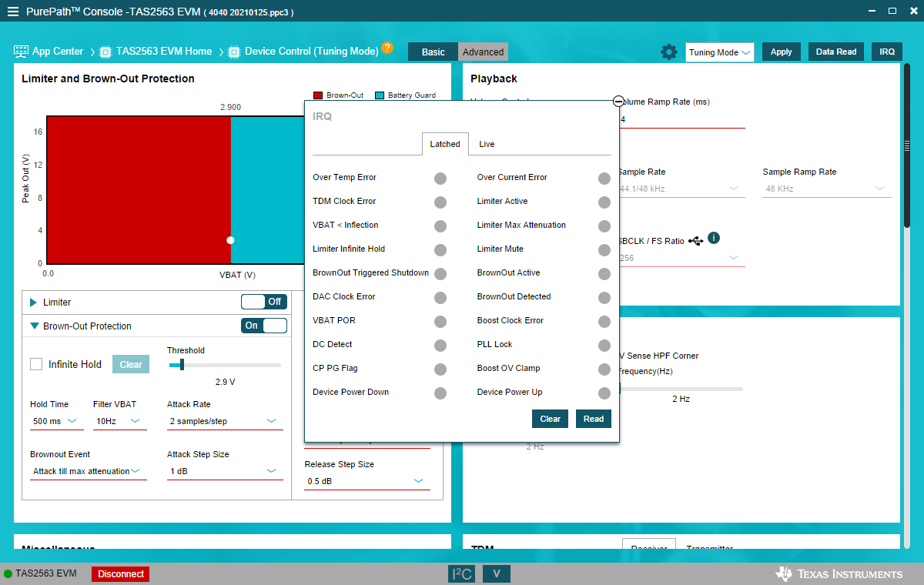Open the Tuning Mode dropdown

tap(719, 52)
